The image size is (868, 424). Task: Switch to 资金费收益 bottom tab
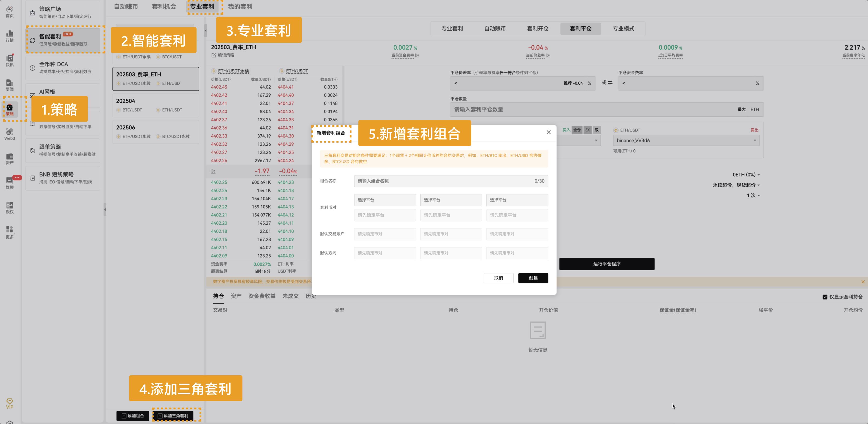coord(262,296)
